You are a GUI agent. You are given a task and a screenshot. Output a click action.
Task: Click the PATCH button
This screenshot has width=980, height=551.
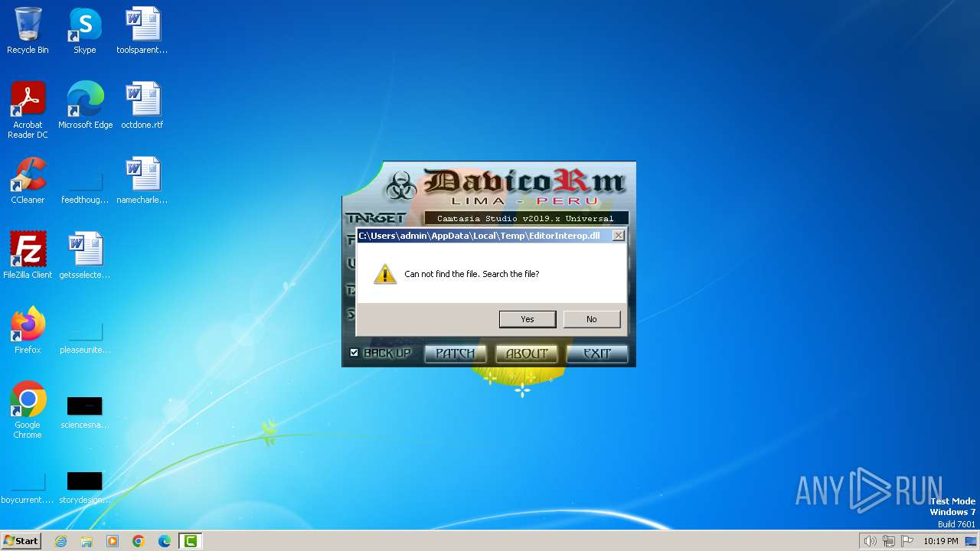456,354
